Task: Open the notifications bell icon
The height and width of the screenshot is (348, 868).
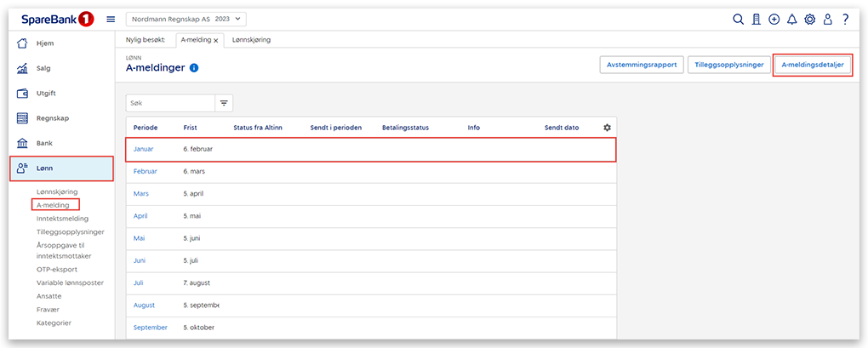Action: point(791,19)
